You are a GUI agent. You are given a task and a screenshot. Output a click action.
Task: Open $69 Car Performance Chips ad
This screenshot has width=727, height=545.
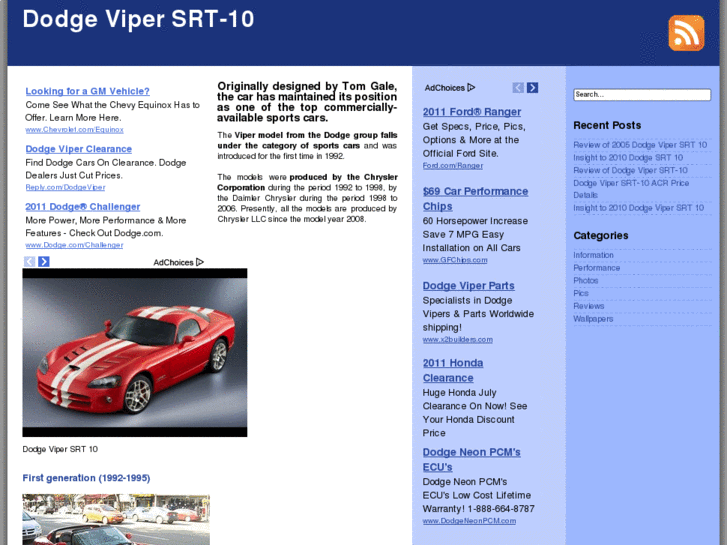coord(475,199)
